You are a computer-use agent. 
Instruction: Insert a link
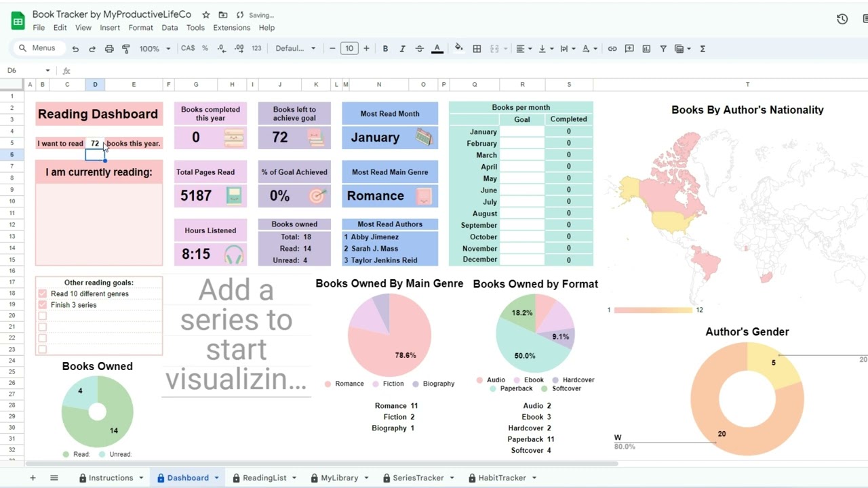[612, 49]
